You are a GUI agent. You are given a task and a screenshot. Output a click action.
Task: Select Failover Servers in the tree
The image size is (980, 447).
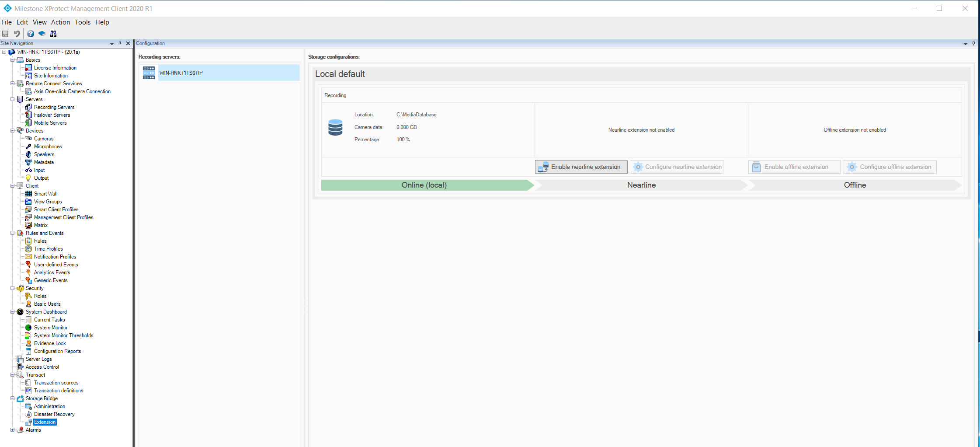click(52, 115)
